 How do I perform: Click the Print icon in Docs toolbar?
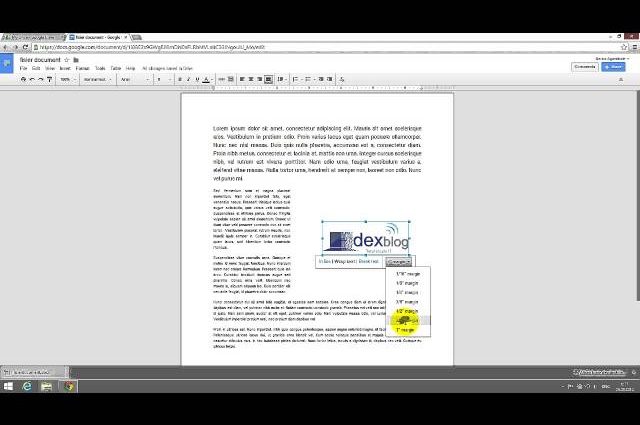[x=23, y=79]
